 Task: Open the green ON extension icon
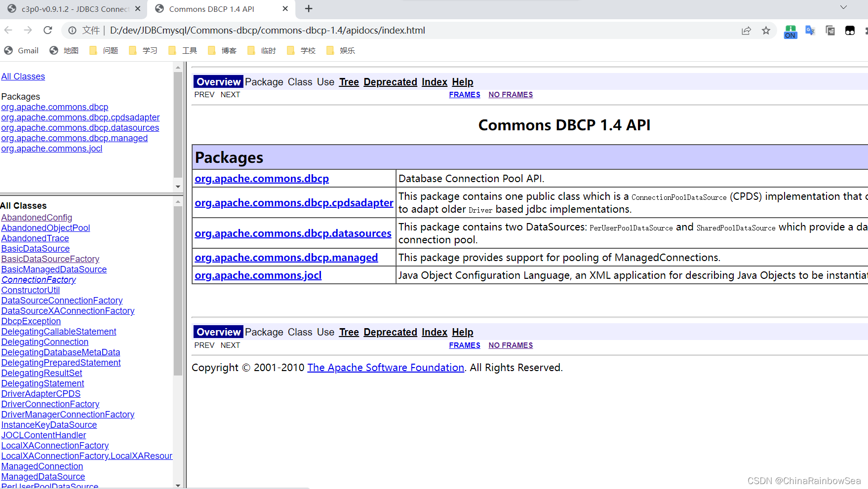coord(790,32)
